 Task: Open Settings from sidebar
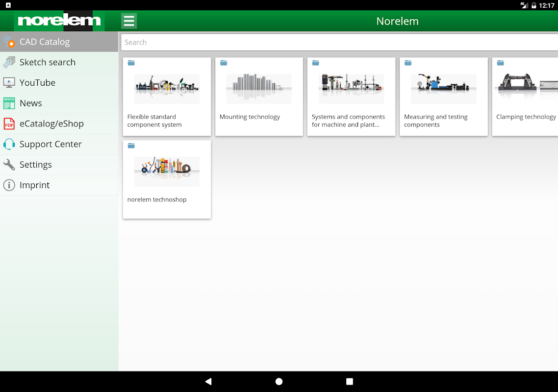tap(59, 164)
